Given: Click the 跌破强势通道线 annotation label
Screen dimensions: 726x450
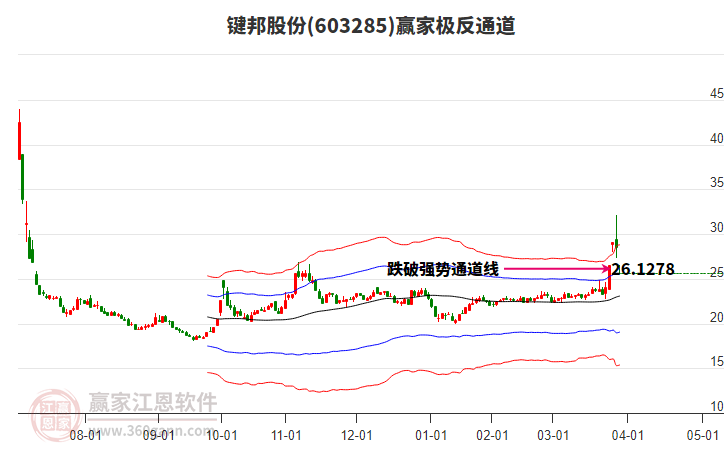Looking at the screenshot, I should click(x=443, y=269).
